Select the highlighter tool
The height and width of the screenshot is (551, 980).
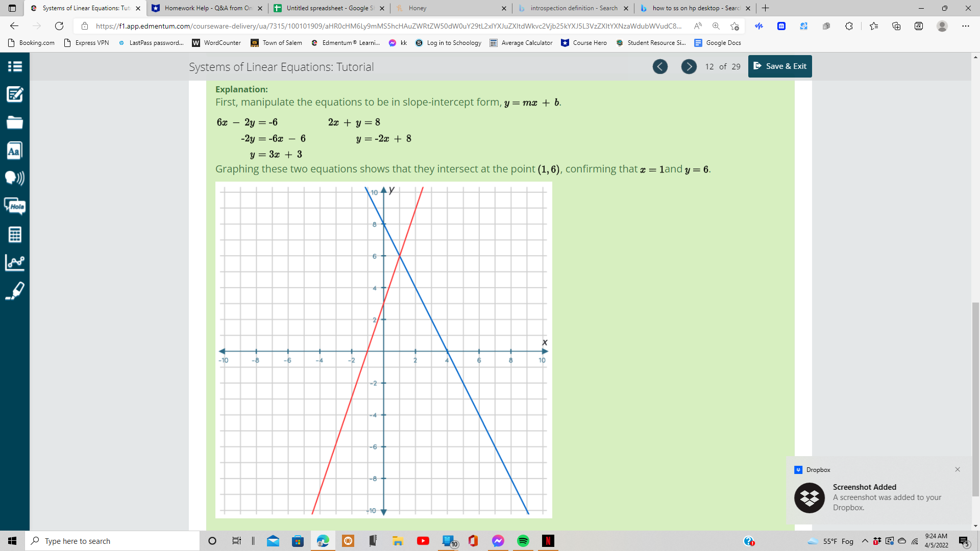[15, 291]
